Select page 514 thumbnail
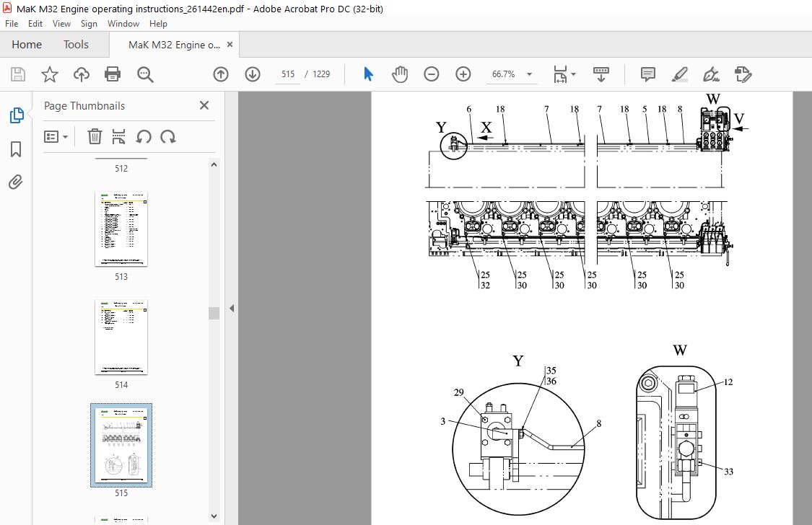Screen dimensions: 812x525 click(x=121, y=337)
